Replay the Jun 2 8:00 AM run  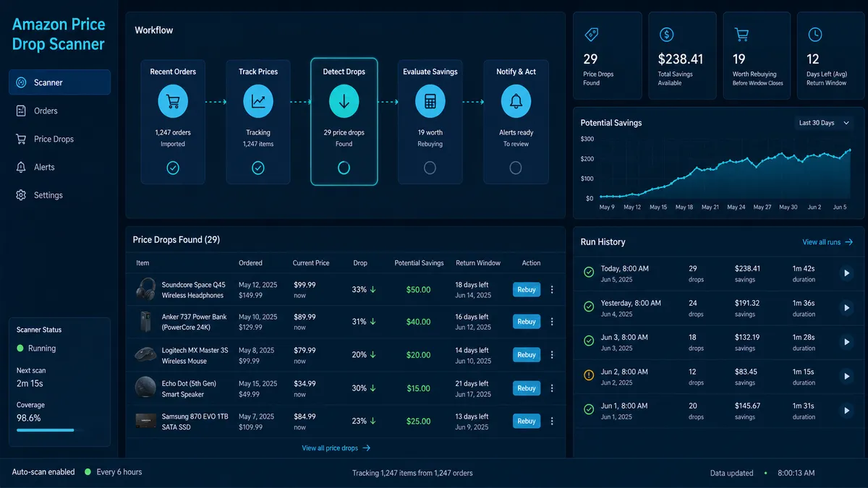coord(846,377)
